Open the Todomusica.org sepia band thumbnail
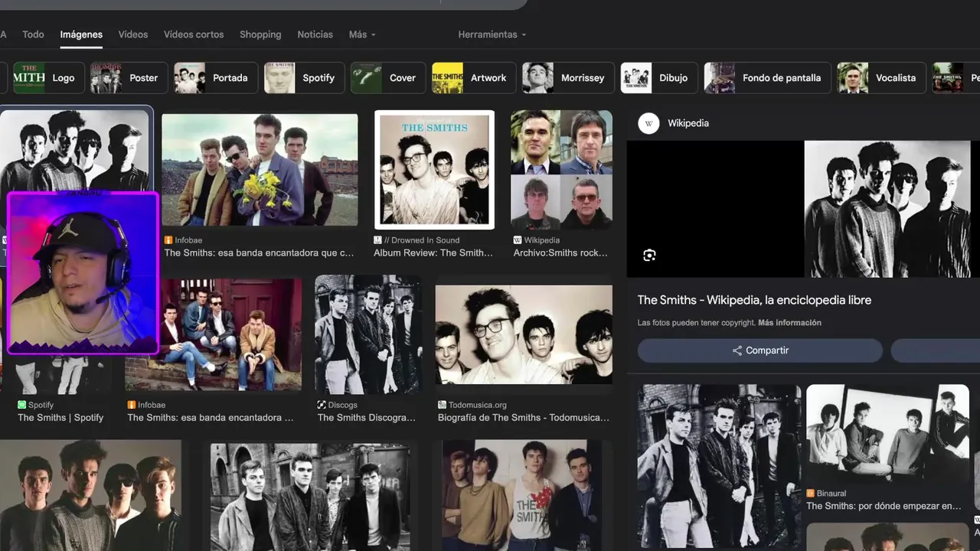980x551 pixels. point(524,334)
